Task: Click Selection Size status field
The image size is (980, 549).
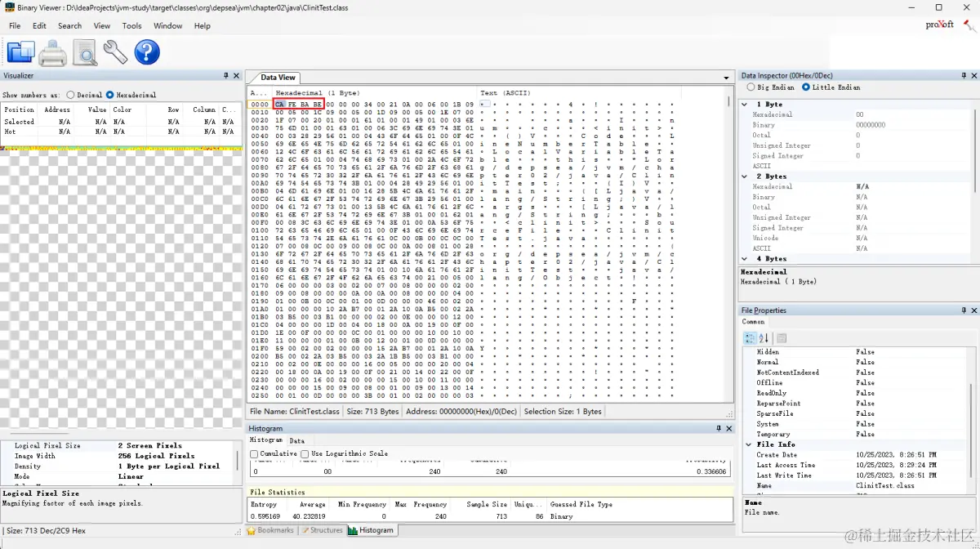Action: pyautogui.click(x=563, y=412)
